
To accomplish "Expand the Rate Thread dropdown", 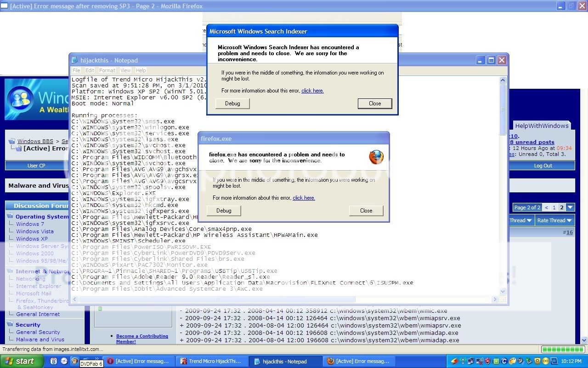I will coord(554,220).
